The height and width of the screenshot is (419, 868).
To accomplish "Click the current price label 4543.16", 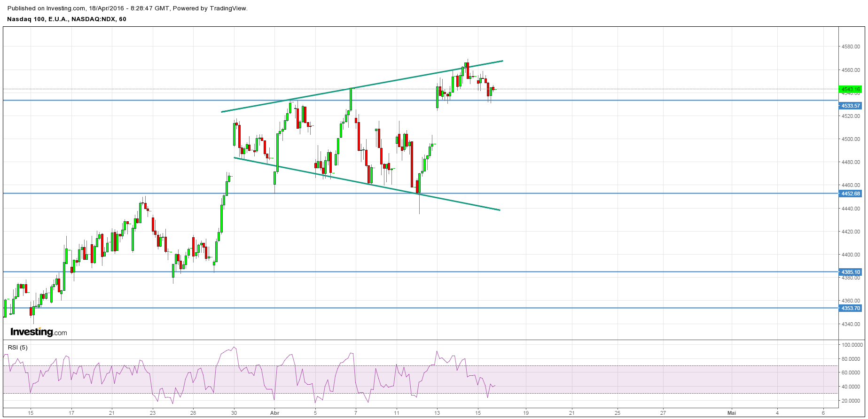I will (x=850, y=89).
